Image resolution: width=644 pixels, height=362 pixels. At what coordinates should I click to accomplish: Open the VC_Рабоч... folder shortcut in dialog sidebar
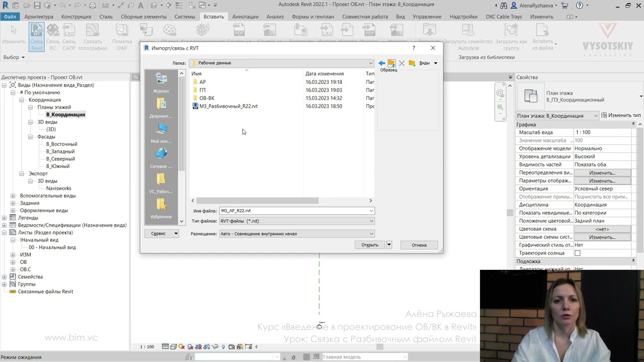(161, 184)
